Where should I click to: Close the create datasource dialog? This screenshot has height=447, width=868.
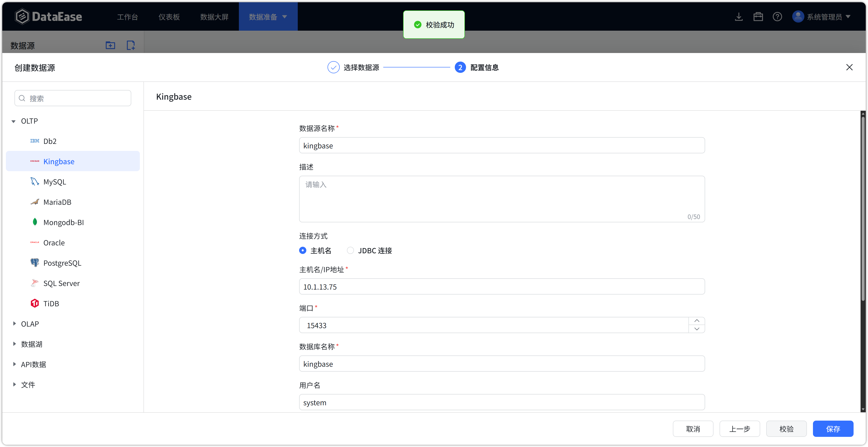(849, 67)
